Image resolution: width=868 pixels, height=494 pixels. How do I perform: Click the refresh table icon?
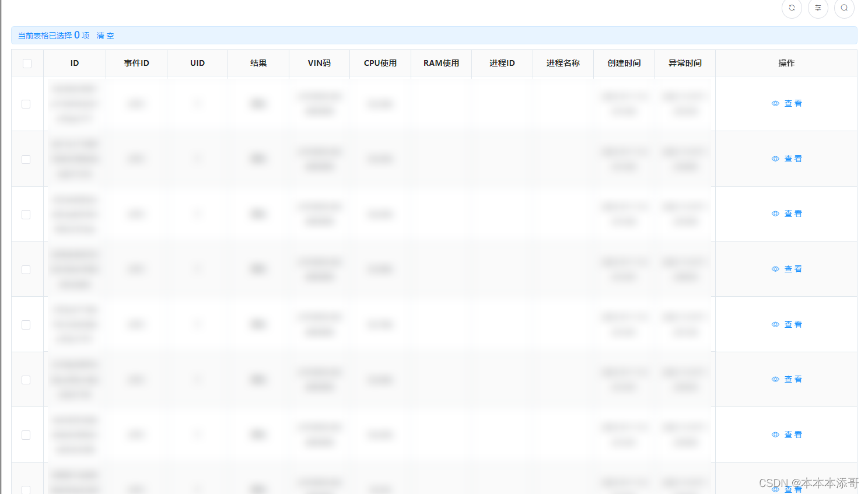(792, 8)
